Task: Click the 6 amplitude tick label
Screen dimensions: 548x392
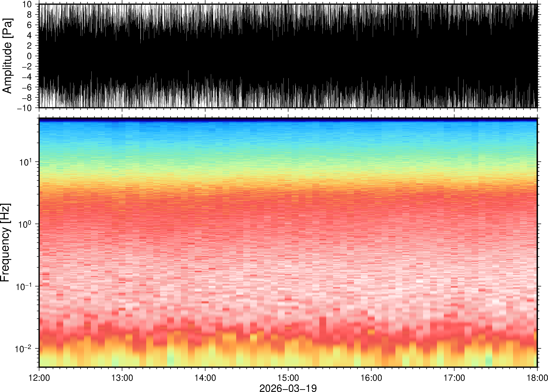Action: [30, 25]
